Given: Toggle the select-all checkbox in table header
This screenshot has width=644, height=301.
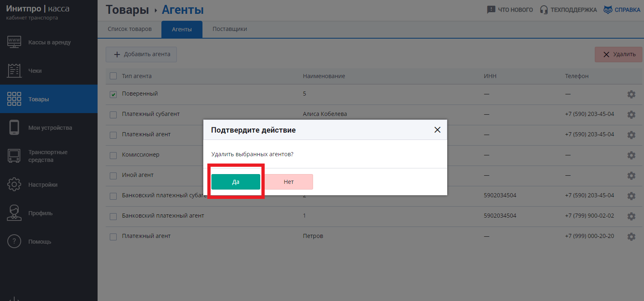Looking at the screenshot, I should tap(113, 76).
